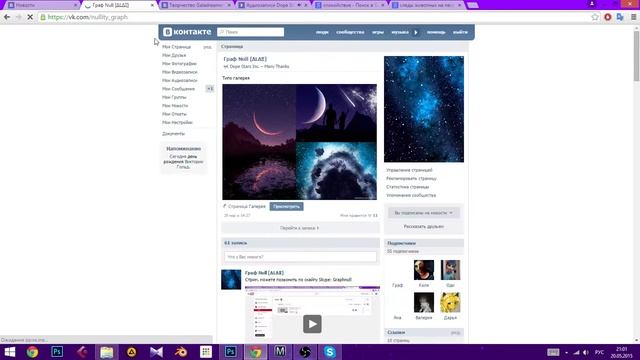Open 'Мои Сообщения' in left sidebar
The image size is (640, 360).
(x=178, y=89)
